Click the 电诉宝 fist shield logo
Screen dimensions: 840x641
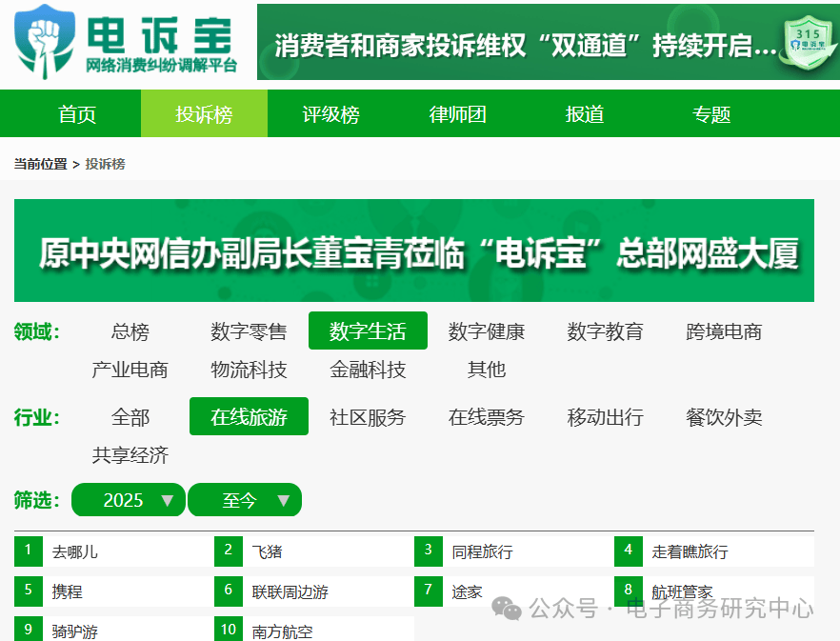click(x=45, y=42)
